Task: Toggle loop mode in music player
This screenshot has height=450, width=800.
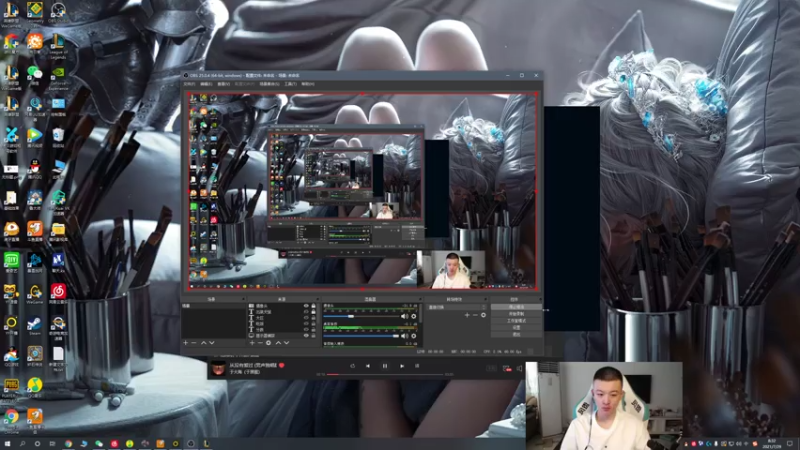Action: click(353, 366)
